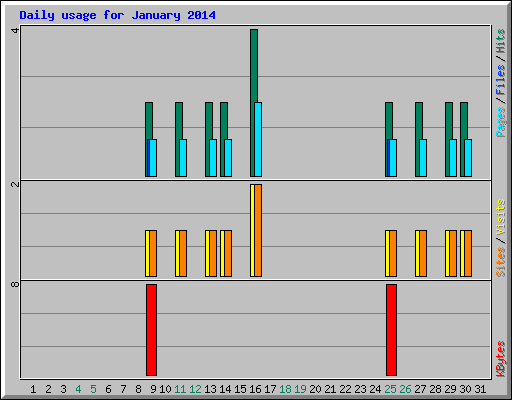Click the green Hits bar for day 25

(x=389, y=121)
